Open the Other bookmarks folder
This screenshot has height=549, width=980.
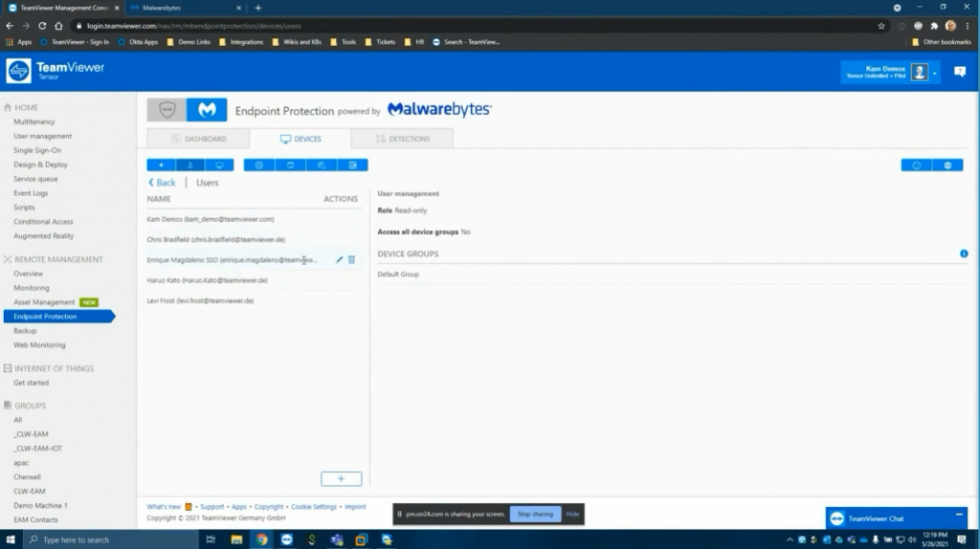(x=942, y=42)
